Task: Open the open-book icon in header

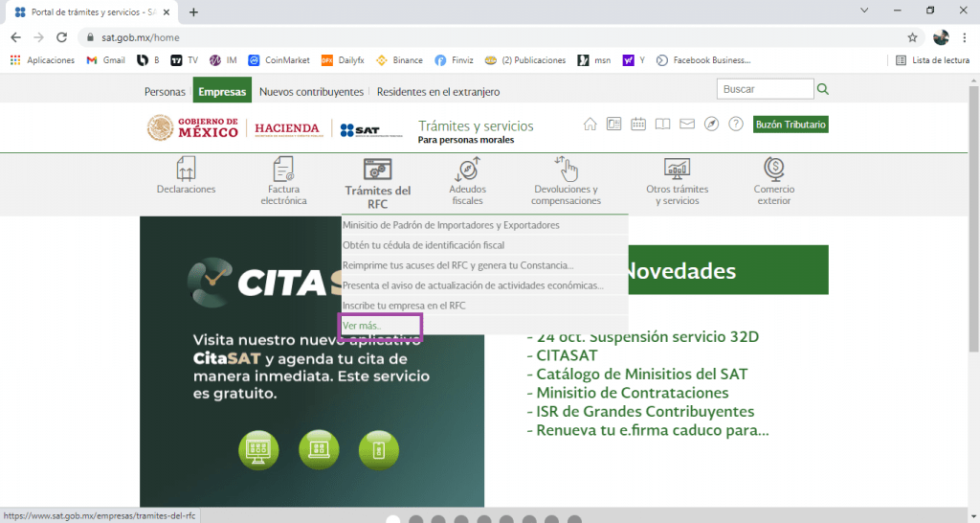Action: coord(662,124)
